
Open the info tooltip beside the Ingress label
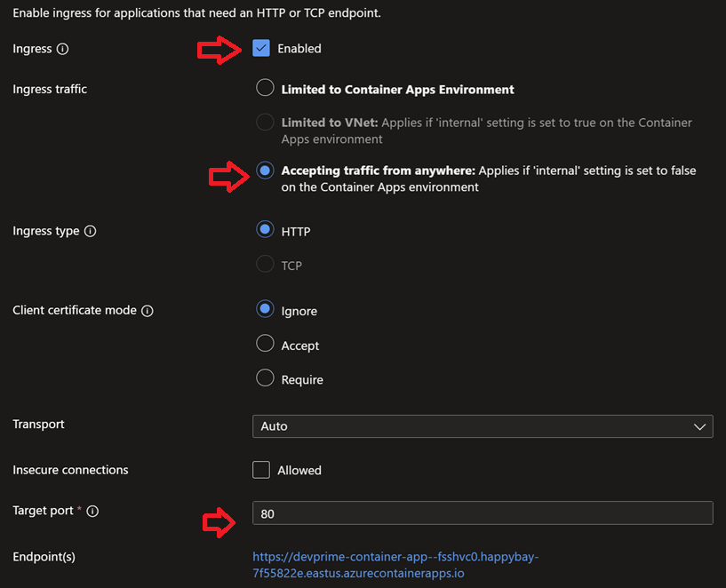tap(64, 49)
